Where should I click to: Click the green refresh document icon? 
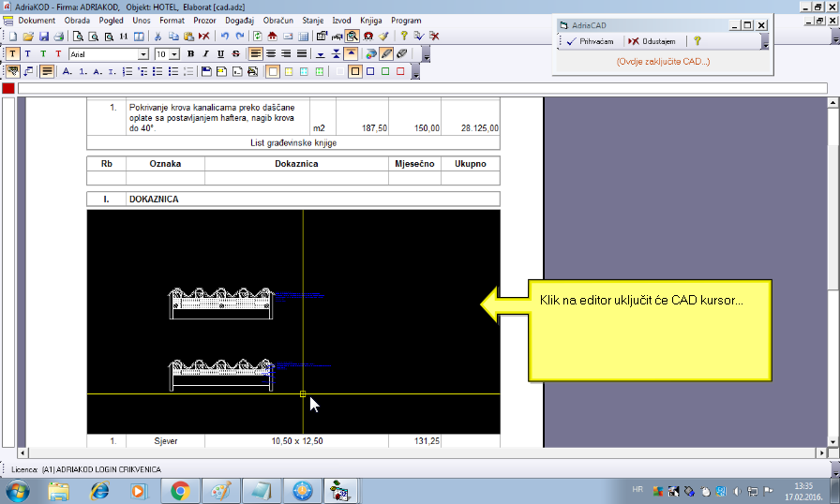pyautogui.click(x=258, y=37)
